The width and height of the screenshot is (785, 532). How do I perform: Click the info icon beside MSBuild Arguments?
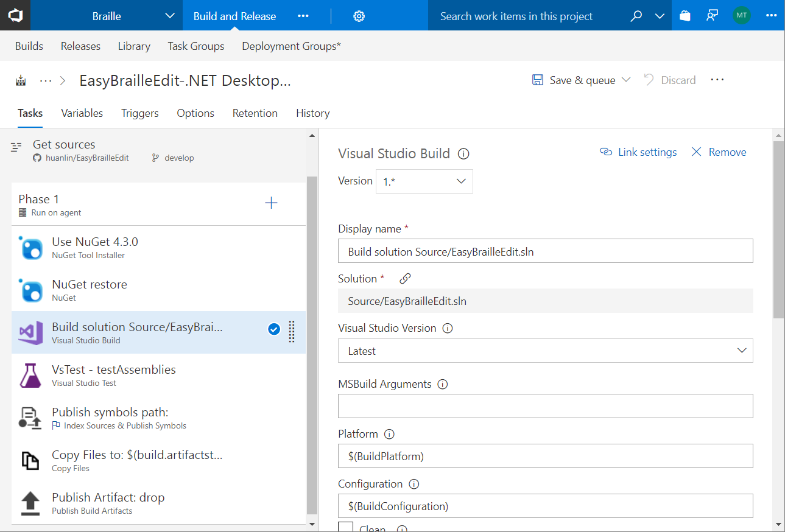443,385
